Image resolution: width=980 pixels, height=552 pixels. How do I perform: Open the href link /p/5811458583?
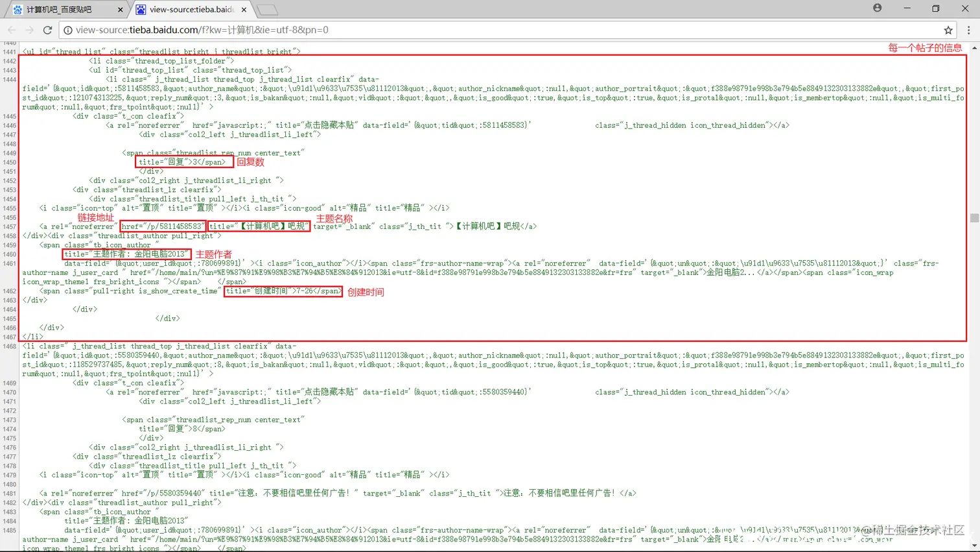click(x=163, y=226)
